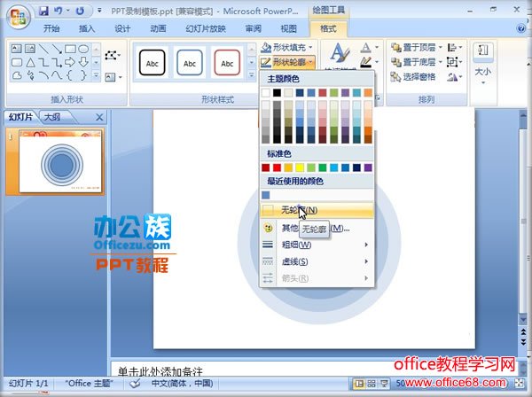The height and width of the screenshot is (397, 532).
Task: Switch to the 幻灯片 pane tab
Action: (20, 117)
